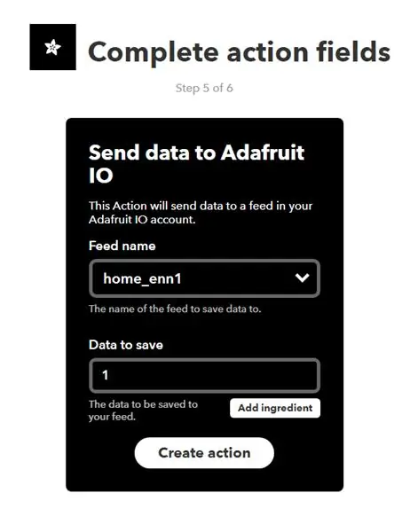
Task: Expand the chevron arrow in feed selector
Action: [x=302, y=278]
